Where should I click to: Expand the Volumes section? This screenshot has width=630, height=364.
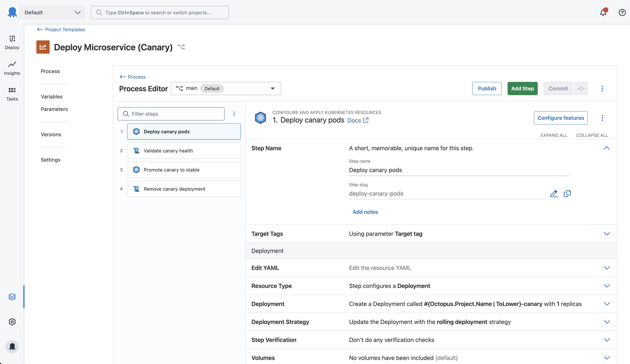click(607, 358)
